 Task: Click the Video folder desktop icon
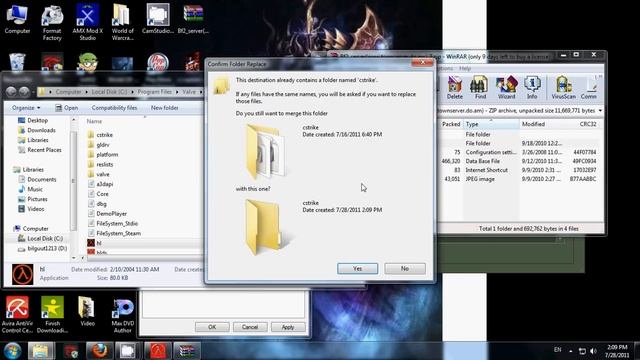[87, 311]
